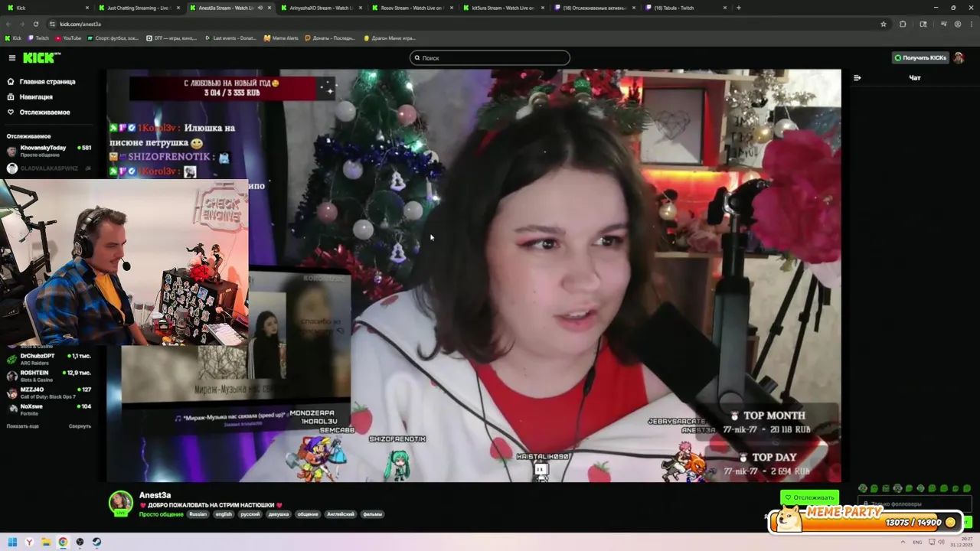The image size is (980, 551).
Task: Switch to Just Chatting Streaming tab
Action: [x=138, y=8]
